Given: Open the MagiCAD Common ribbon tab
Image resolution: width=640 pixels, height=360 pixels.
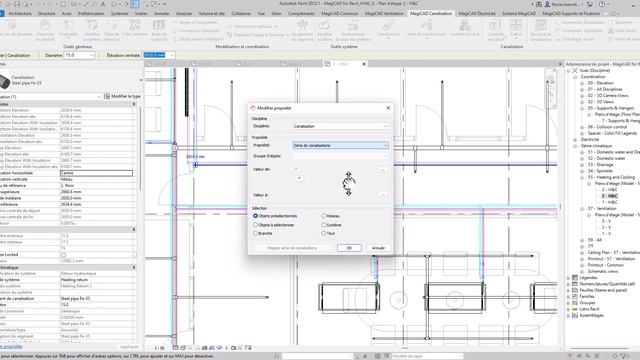Looking at the screenshot, I should [340, 13].
